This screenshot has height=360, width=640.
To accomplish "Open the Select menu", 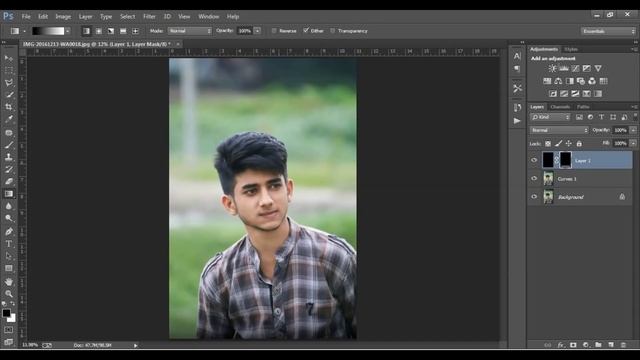I will click(127, 16).
